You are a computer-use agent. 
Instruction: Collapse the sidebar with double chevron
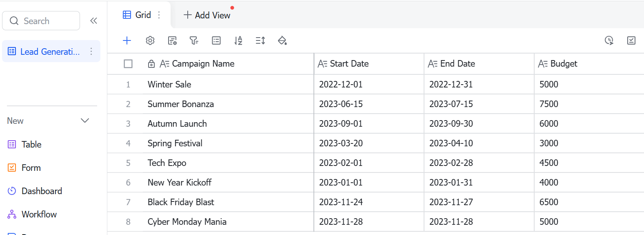click(93, 20)
